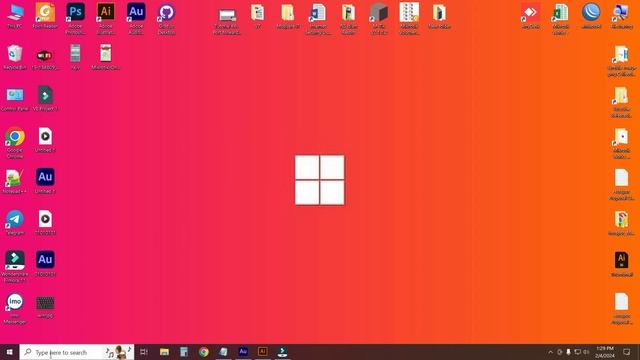This screenshot has height=360, width=640.
Task: Select the Excel shortcut in the top-right icon group
Action: [x=561, y=18]
